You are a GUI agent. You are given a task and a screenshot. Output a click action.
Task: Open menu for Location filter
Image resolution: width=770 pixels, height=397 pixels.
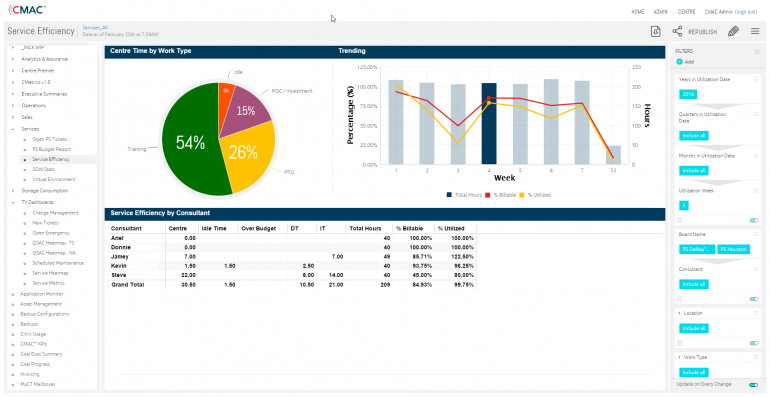coord(757,313)
